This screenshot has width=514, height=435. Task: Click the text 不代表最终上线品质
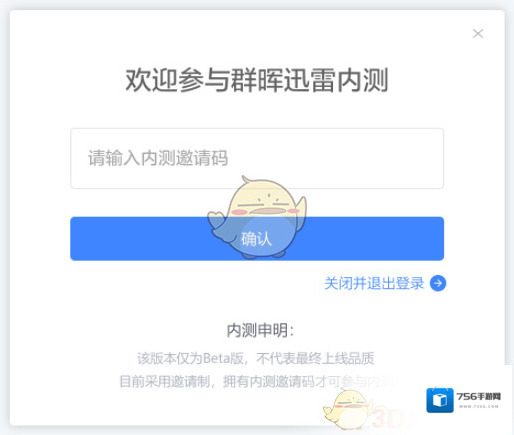315,358
